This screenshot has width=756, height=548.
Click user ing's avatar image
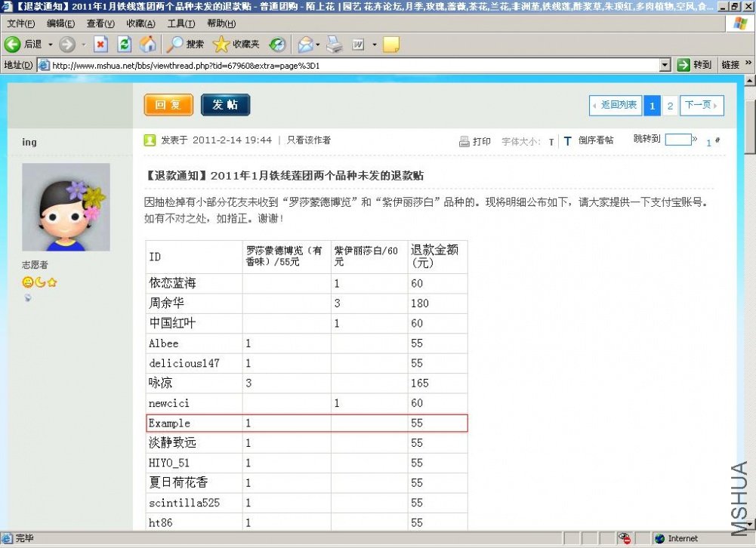tap(66, 207)
